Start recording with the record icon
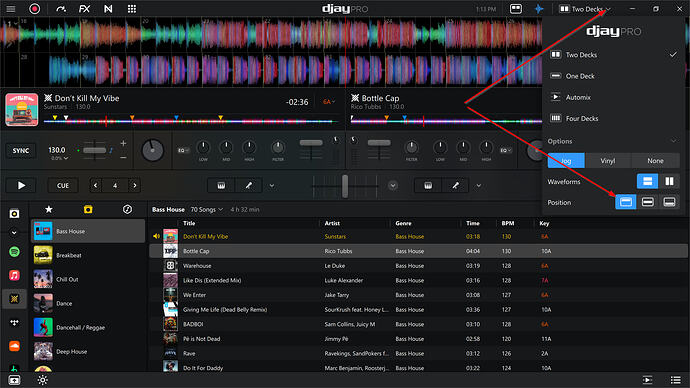Viewport: 690px width, 388px height. [34, 9]
